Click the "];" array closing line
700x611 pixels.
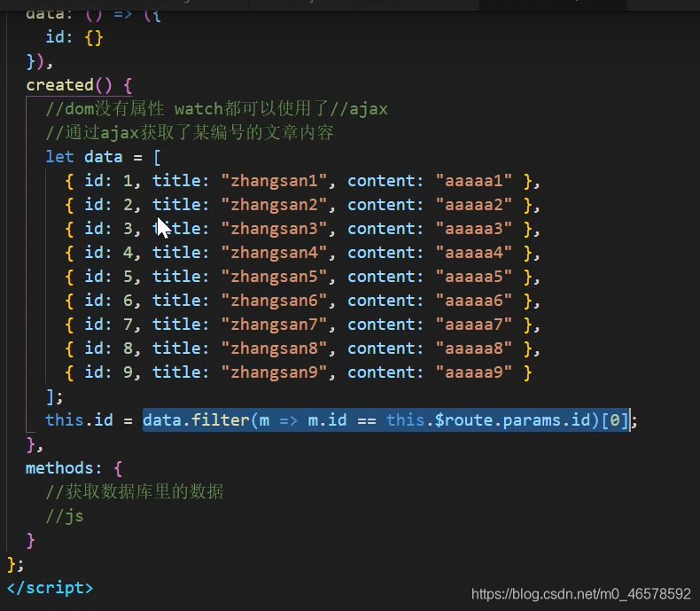click(x=54, y=396)
